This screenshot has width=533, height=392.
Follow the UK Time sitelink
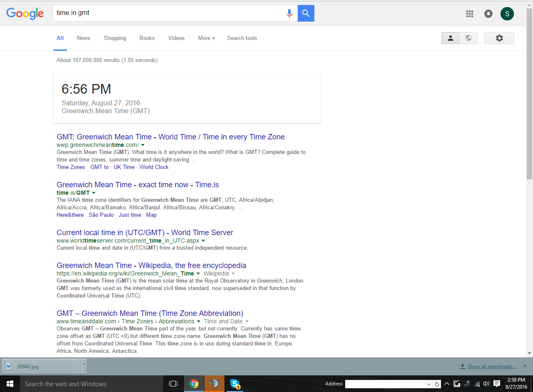pyautogui.click(x=124, y=167)
